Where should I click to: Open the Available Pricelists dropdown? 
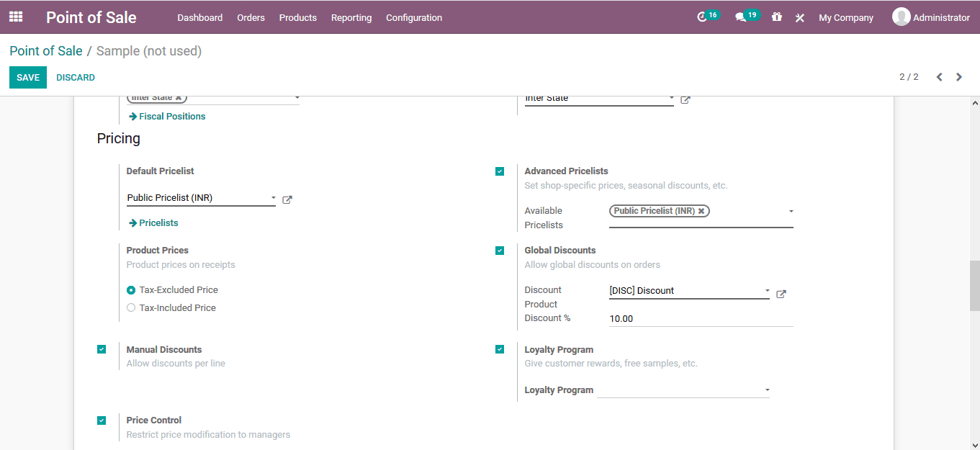coord(790,211)
